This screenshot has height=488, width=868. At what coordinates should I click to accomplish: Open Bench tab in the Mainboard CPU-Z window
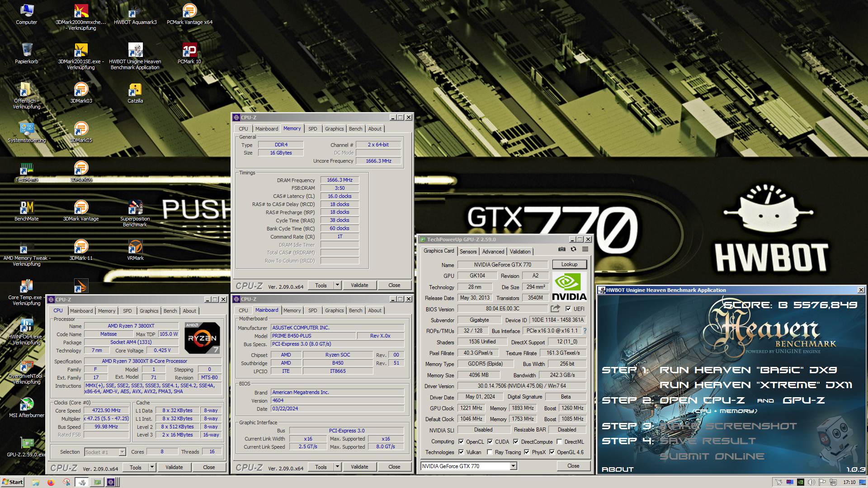[x=355, y=310]
